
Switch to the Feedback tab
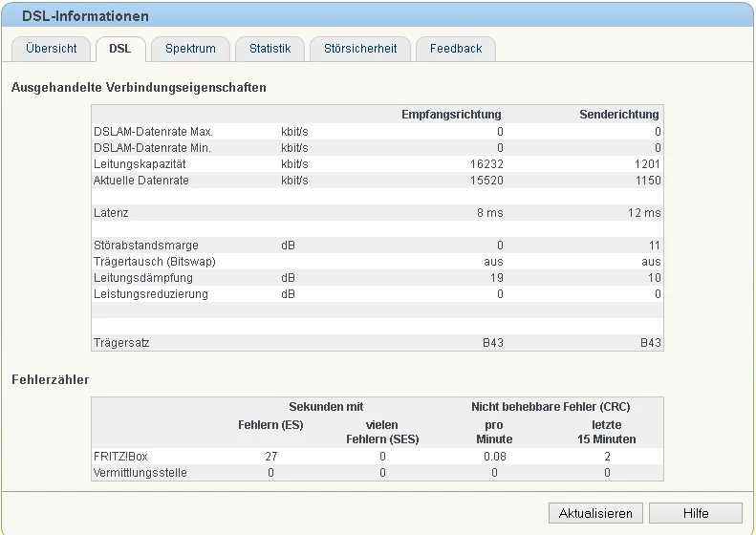[x=456, y=49]
